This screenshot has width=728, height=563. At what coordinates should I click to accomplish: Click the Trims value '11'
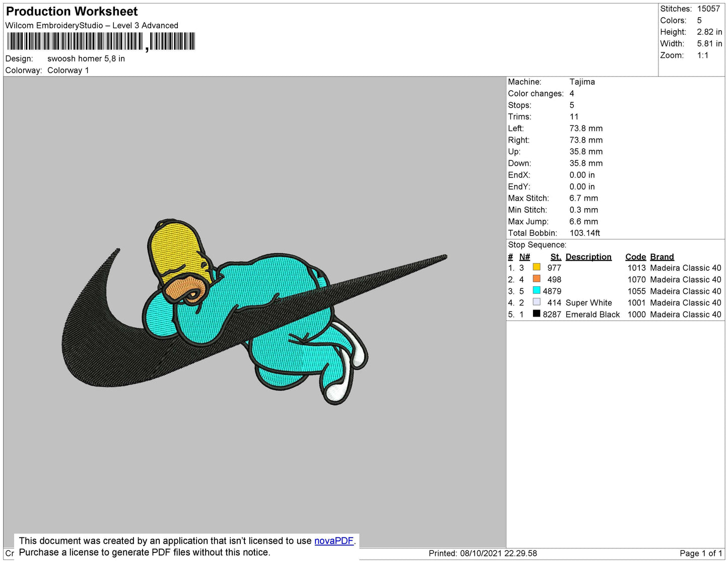(x=574, y=117)
